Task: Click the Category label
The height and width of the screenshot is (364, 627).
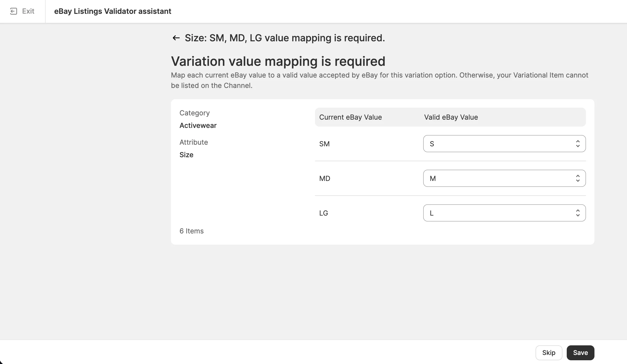Action: point(194,113)
